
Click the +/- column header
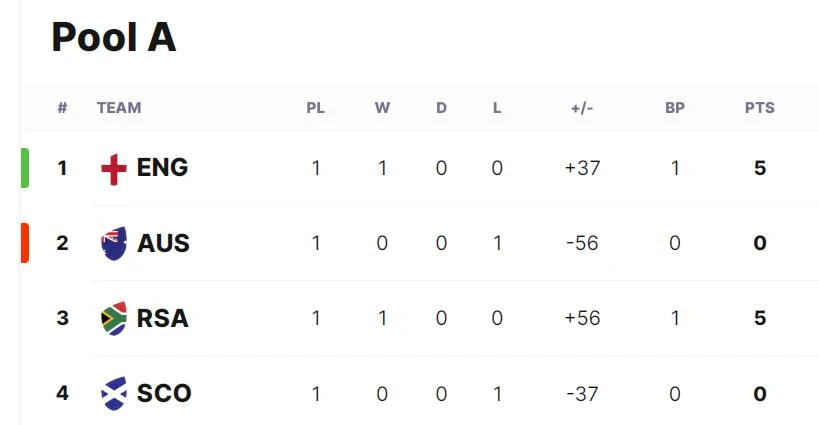[x=582, y=108]
